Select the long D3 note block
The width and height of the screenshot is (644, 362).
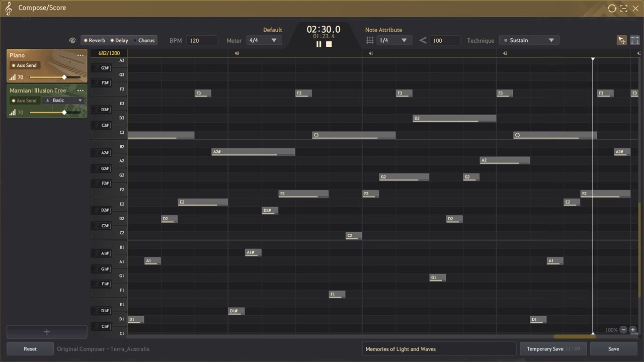point(454,119)
